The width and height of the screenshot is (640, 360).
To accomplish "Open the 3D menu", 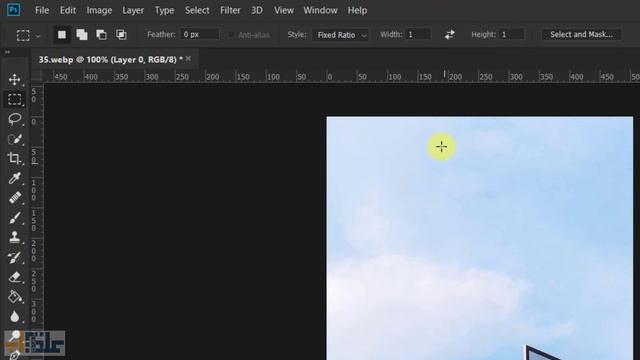I will coord(257,10).
